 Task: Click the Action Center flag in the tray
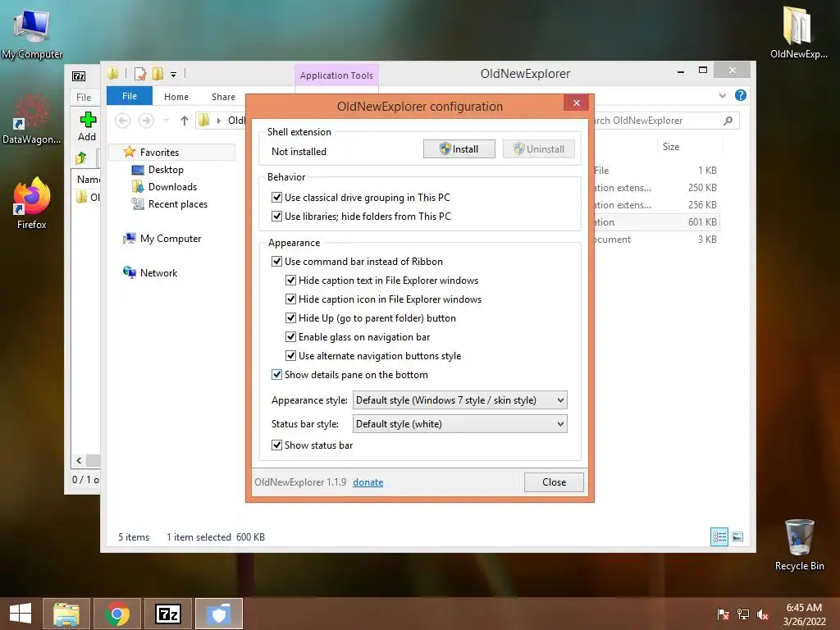[723, 614]
